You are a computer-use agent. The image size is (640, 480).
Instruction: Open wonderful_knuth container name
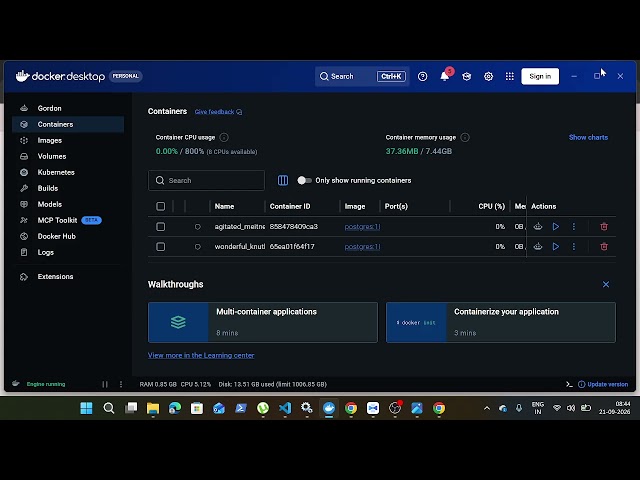click(240, 247)
